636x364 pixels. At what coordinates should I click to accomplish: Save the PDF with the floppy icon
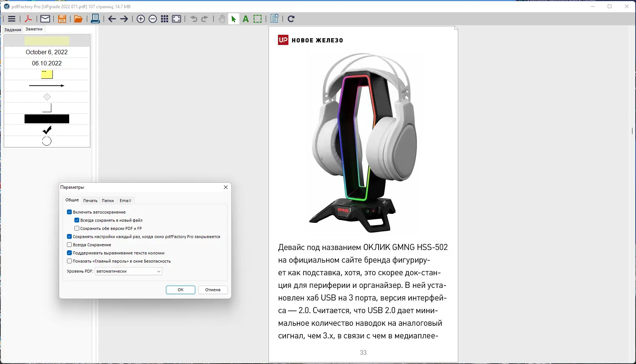point(62,19)
